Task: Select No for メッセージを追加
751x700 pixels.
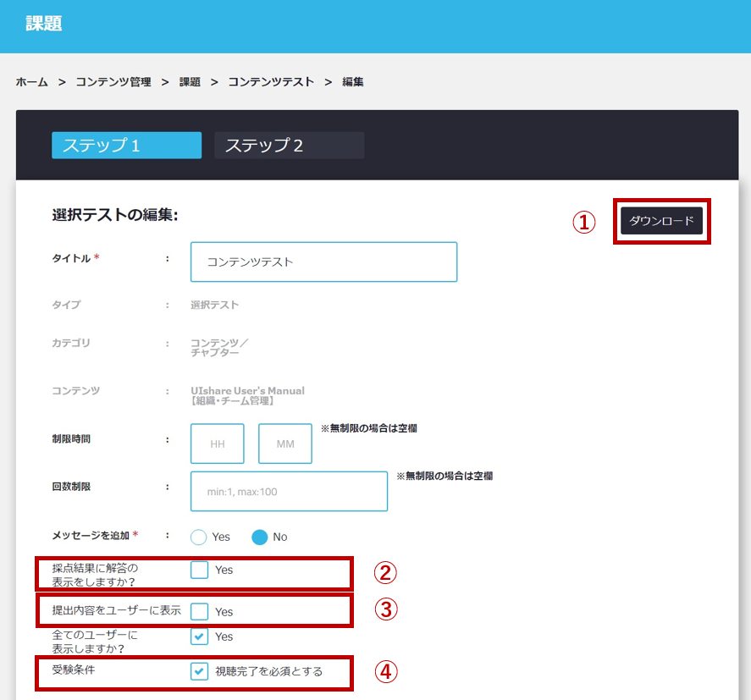Action: 260,537
